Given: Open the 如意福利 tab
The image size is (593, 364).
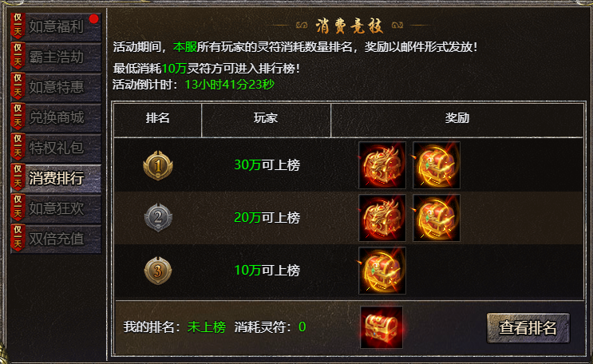Looking at the screenshot, I should pyautogui.click(x=56, y=26).
